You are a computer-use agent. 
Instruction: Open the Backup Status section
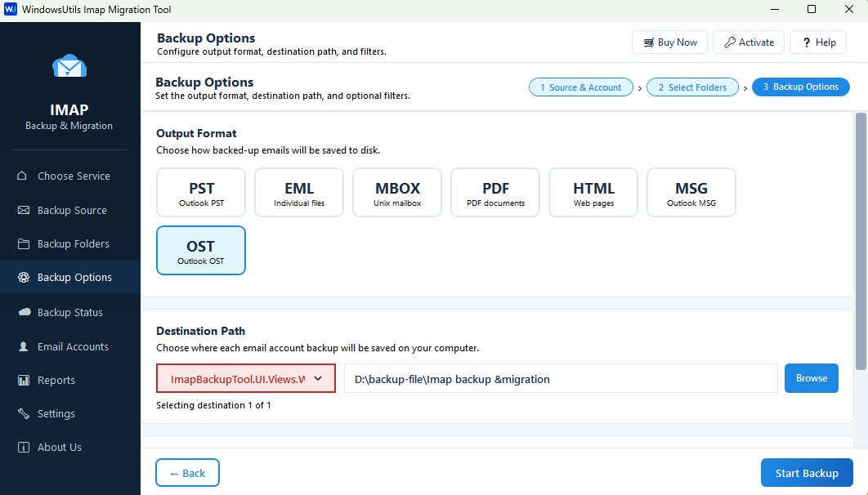coord(70,312)
